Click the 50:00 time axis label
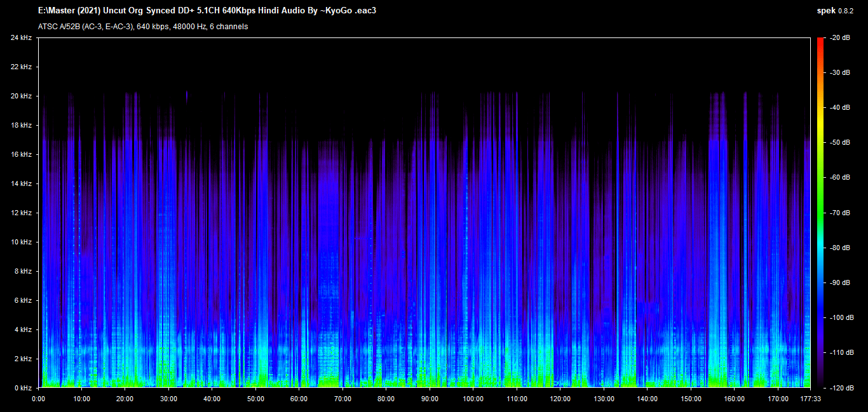 point(256,399)
